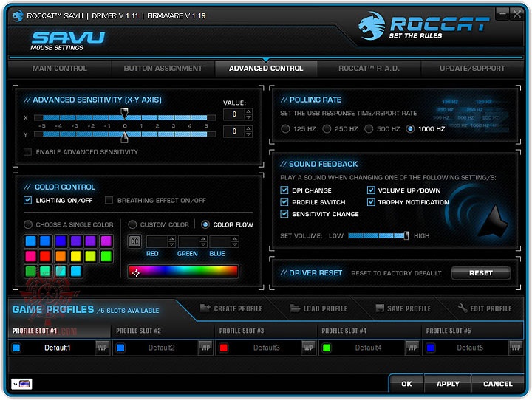
Task: Click the Default1 profile color indicator
Action: pyautogui.click(x=16, y=348)
